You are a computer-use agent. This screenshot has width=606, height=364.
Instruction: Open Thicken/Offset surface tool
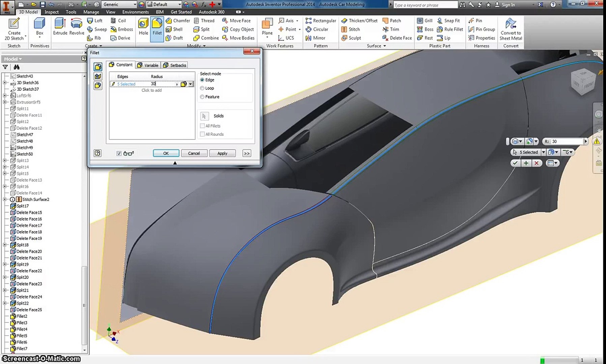pyautogui.click(x=359, y=21)
